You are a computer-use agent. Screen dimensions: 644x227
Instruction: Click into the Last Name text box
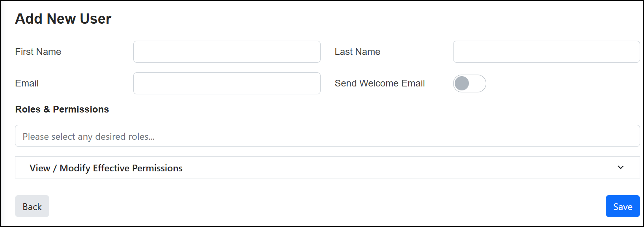point(546,52)
